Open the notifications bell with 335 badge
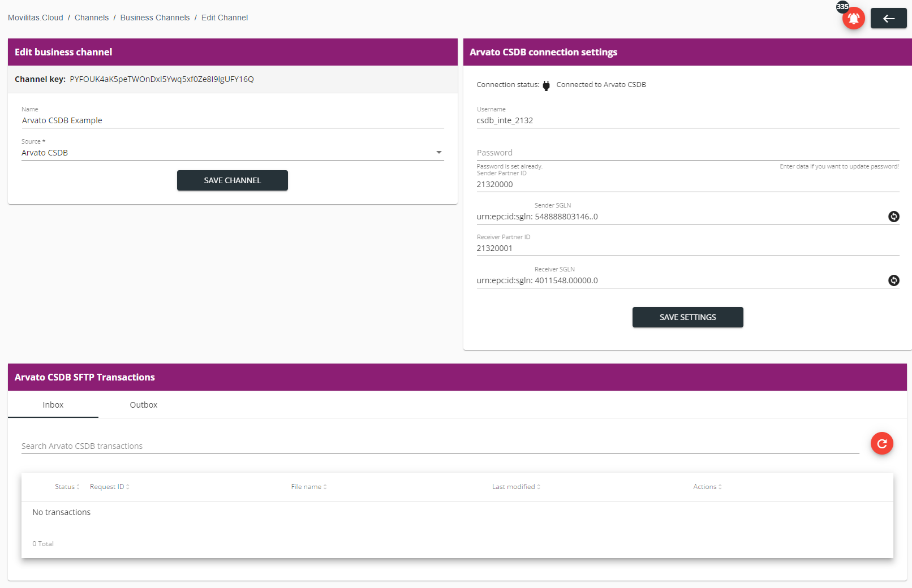 coord(853,18)
